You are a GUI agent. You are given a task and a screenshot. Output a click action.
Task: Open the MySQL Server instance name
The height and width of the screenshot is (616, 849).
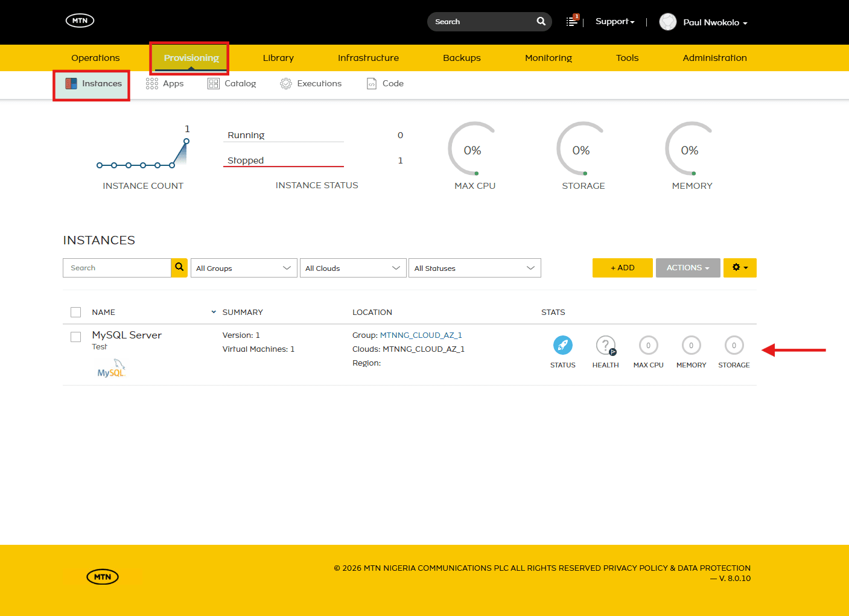click(x=127, y=335)
